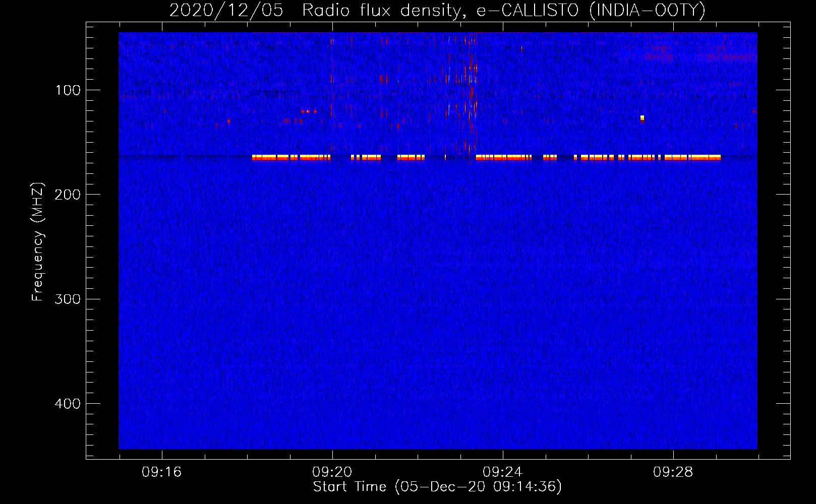Click the "Start Time (05-Dec-20 09:14:36)" x-axis label

(437, 487)
